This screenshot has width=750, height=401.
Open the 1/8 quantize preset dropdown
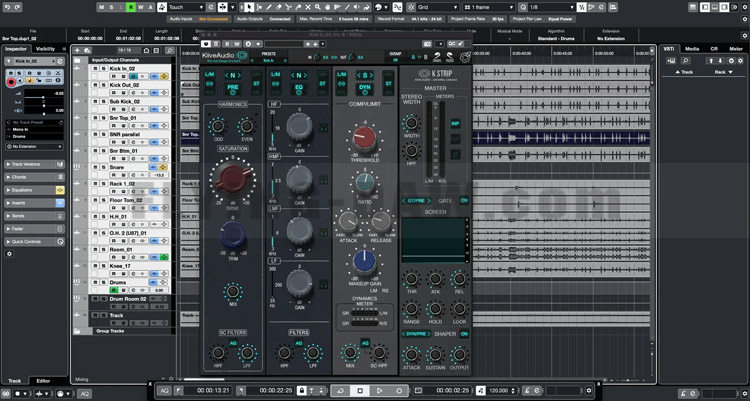(551, 7)
